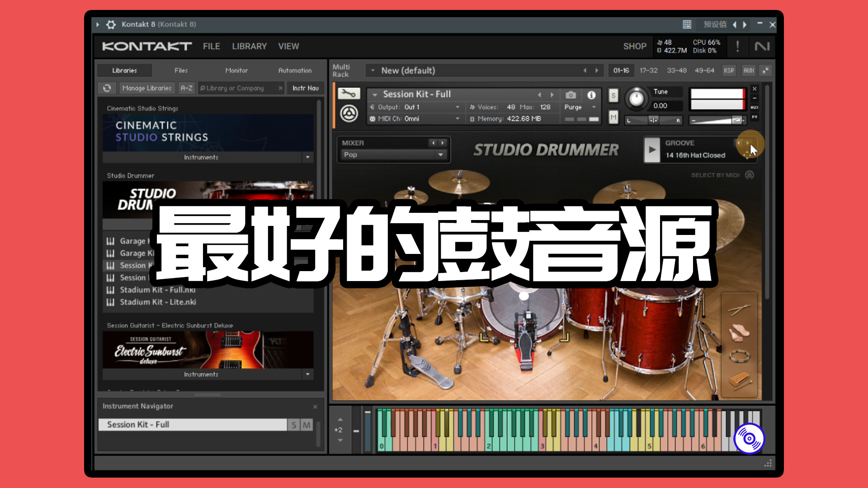
Task: Toggle the AUX sends panel in rack header
Action: pos(749,70)
